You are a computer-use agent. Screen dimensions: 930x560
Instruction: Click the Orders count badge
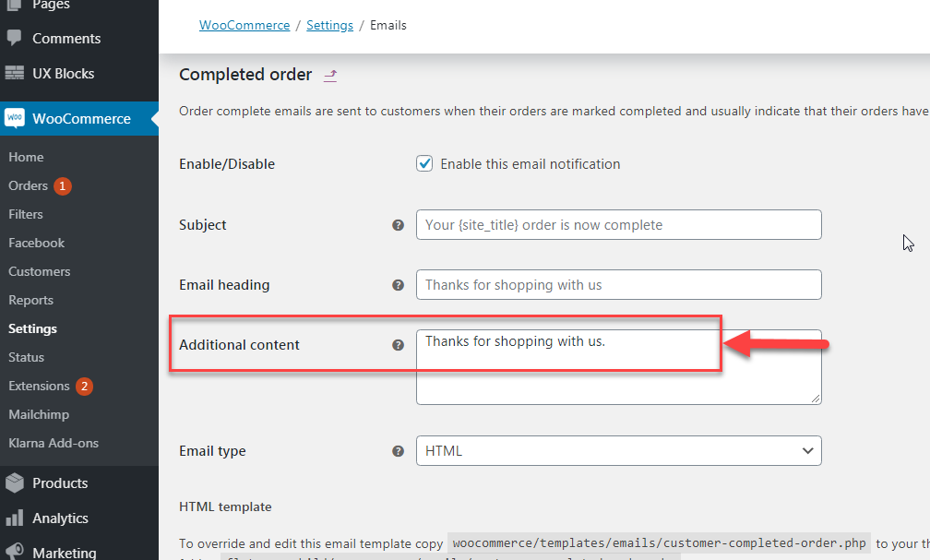pyautogui.click(x=63, y=186)
